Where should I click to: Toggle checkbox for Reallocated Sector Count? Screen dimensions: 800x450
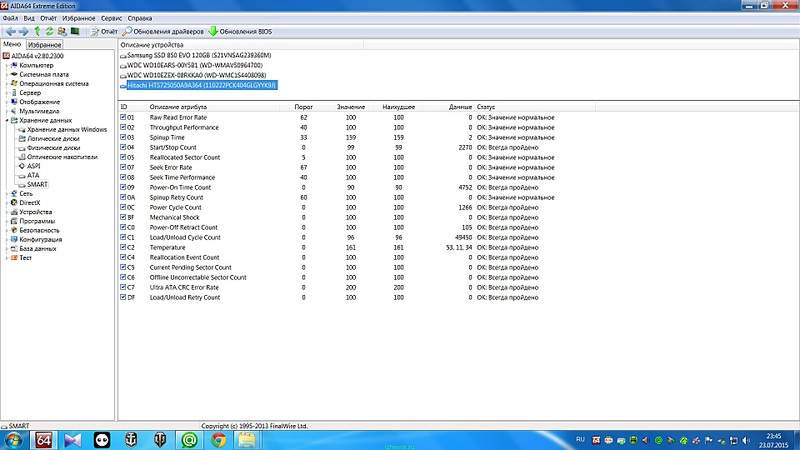point(124,157)
